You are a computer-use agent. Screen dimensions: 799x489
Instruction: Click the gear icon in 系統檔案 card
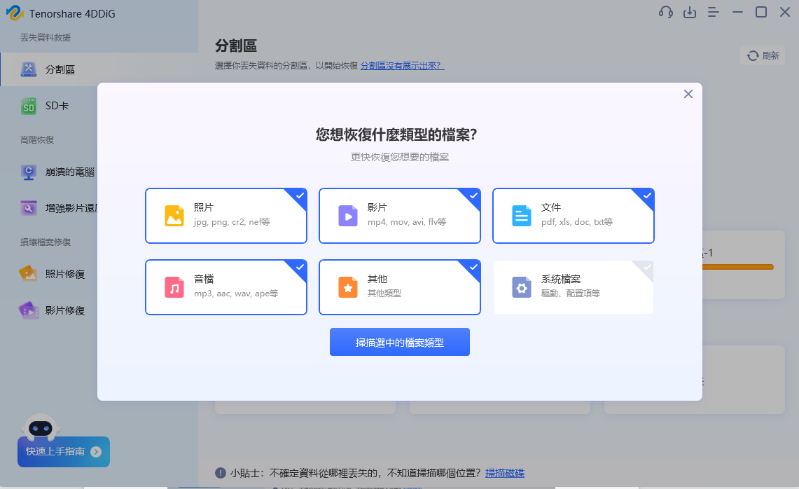click(521, 287)
